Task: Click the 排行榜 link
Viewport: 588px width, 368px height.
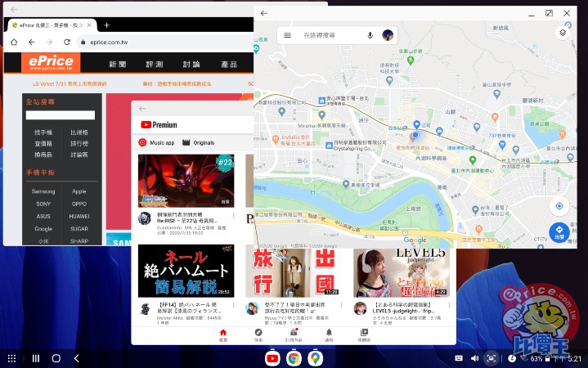Action: click(x=79, y=144)
